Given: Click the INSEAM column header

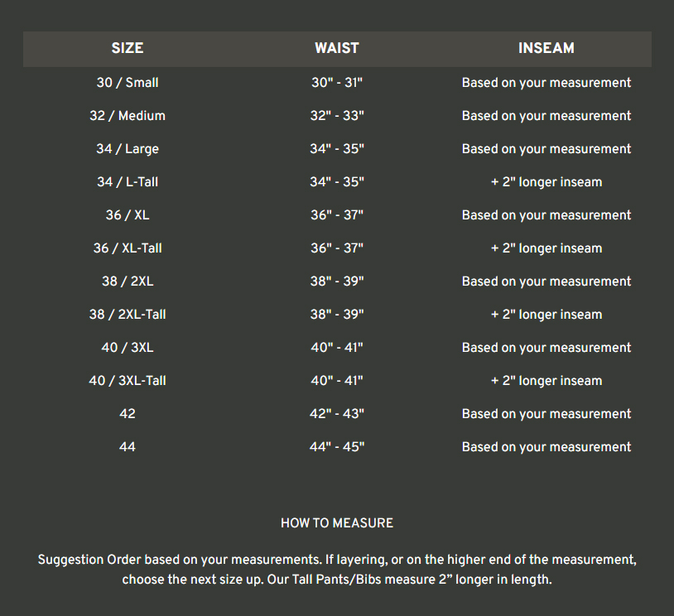Looking at the screenshot, I should click(546, 48).
